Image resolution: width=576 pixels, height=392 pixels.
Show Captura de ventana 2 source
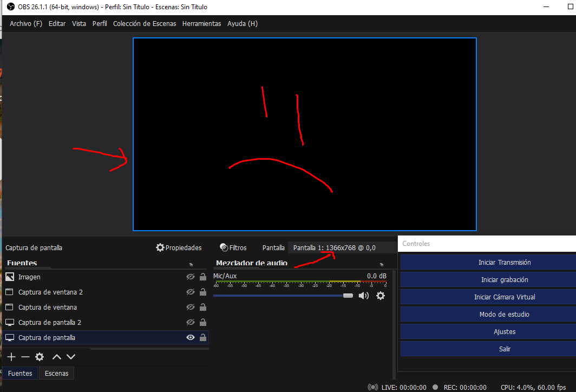pos(191,292)
